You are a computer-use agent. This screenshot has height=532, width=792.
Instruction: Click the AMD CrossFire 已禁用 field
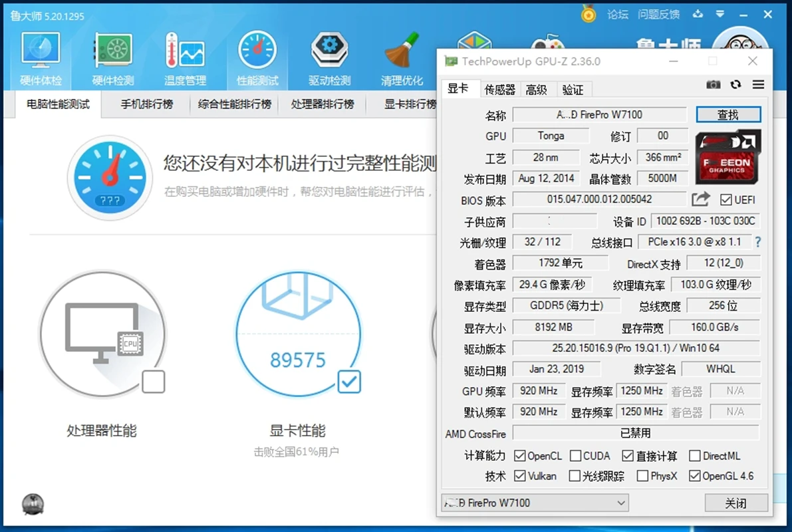(x=636, y=433)
